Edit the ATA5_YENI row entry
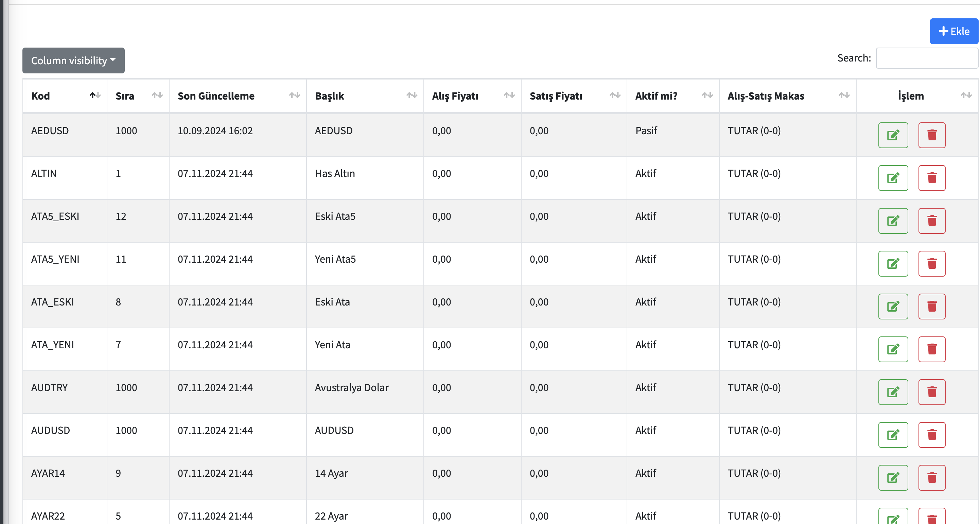 point(893,263)
